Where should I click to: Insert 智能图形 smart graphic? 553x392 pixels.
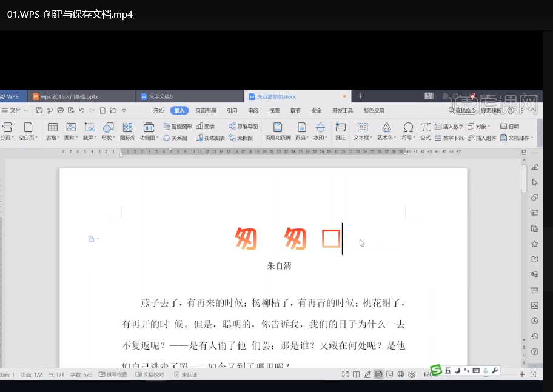click(x=178, y=126)
